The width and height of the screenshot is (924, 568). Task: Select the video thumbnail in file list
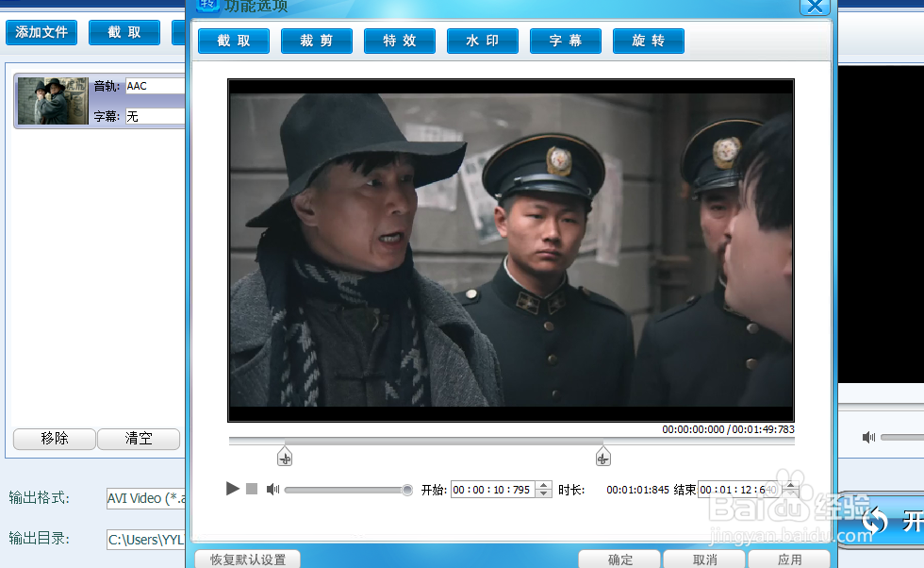coord(53,101)
